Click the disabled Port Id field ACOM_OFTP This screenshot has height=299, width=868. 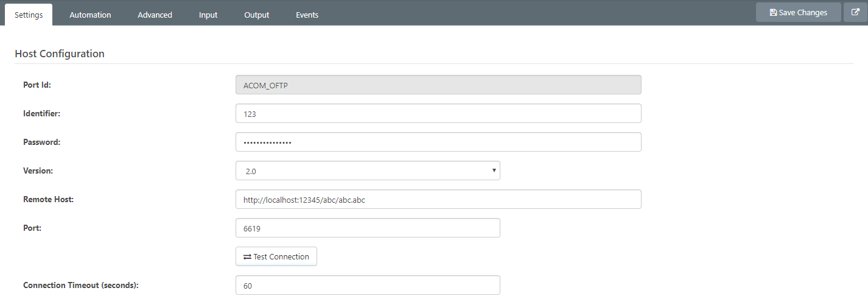coord(438,85)
